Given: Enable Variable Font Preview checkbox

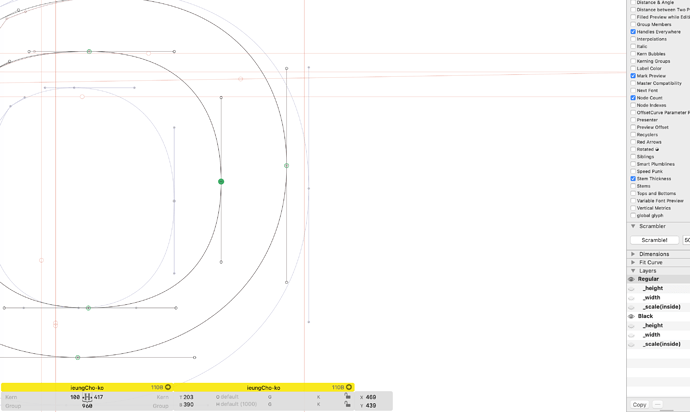Looking at the screenshot, I should point(633,201).
